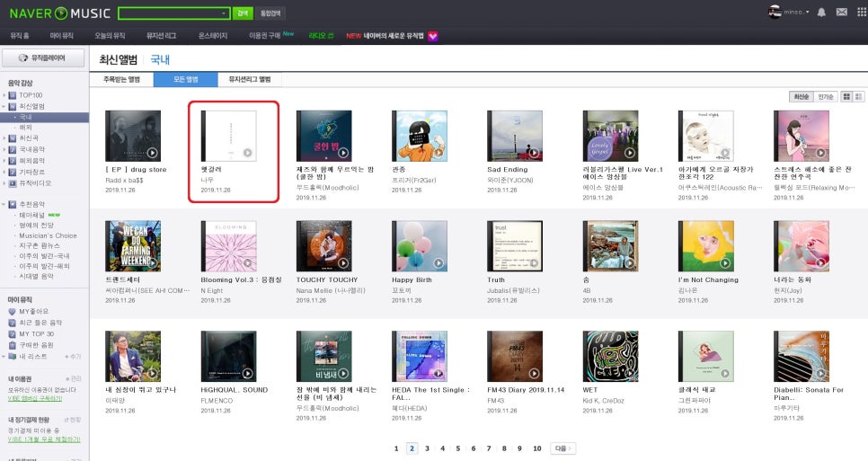Viewport: 868px width, 461px height.
Task: Play the 'HIGHQUAL. SOUND' album
Action: [247, 374]
